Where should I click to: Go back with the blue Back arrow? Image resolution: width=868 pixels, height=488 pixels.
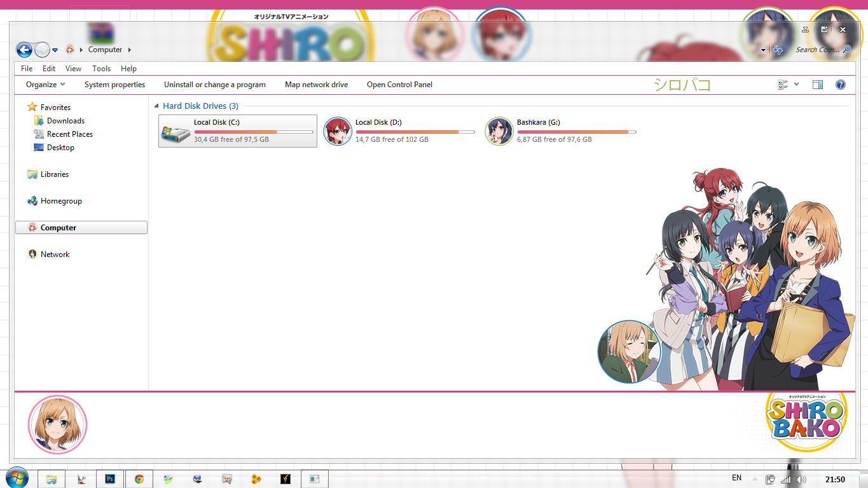click(24, 50)
